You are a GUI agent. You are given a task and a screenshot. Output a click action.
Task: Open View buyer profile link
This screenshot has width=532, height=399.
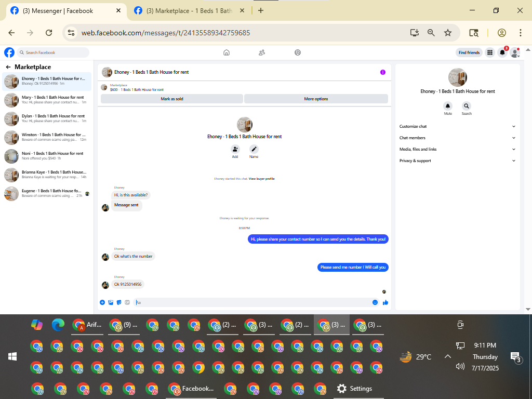(262, 179)
